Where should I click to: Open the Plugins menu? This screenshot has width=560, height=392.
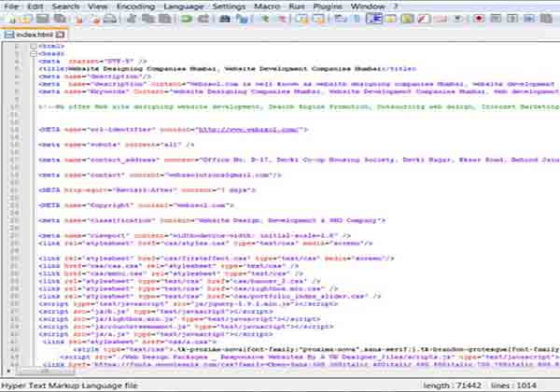[328, 7]
